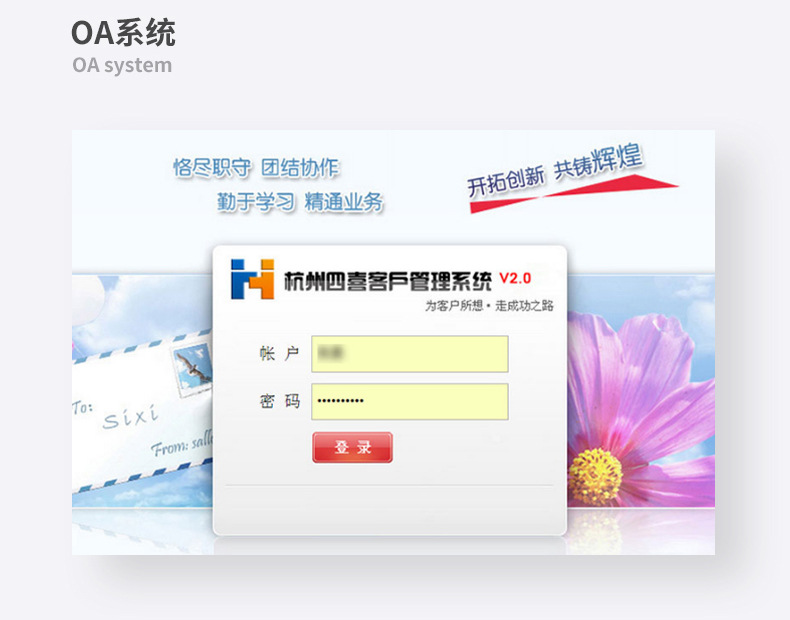Click the Sixi handwriting on envelope
Viewport: 790px width, 620px height.
pyautogui.click(x=130, y=418)
